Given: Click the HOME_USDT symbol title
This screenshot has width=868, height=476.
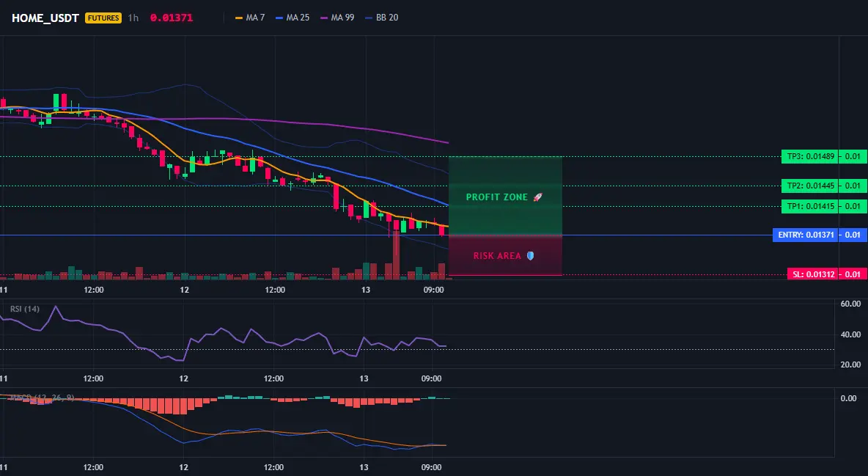Looking at the screenshot, I should coord(45,18).
